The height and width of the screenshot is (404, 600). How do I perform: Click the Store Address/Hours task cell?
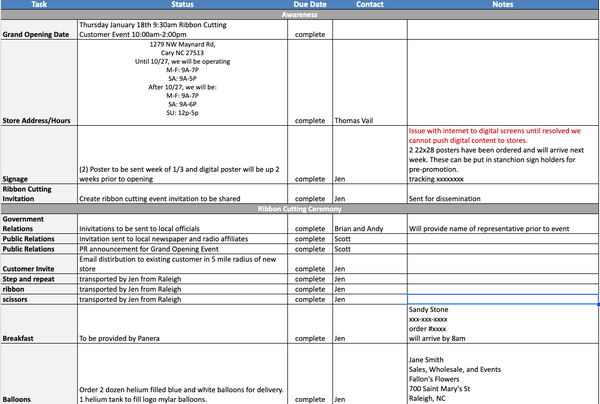37,121
